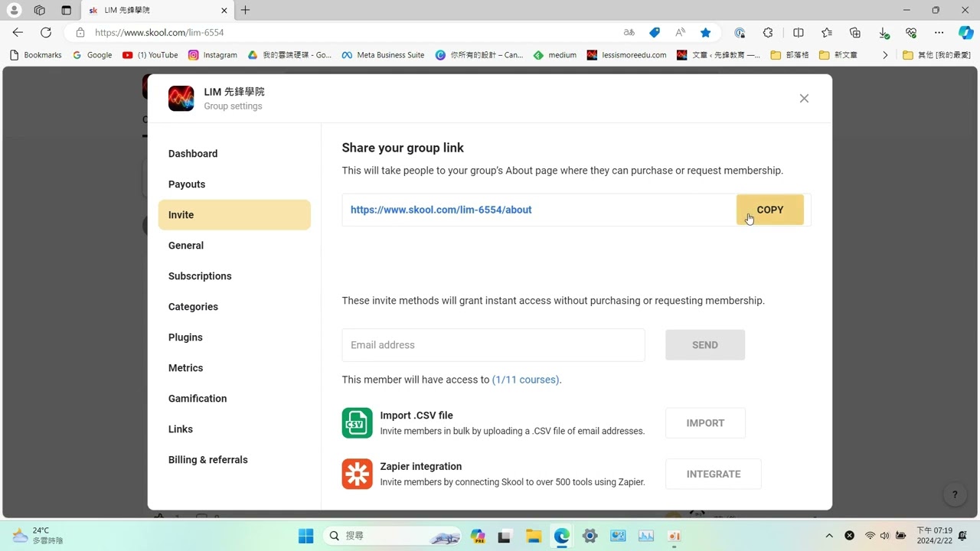The width and height of the screenshot is (980, 551).
Task: Select Billing & referrals in sidebar
Action: click(x=208, y=460)
